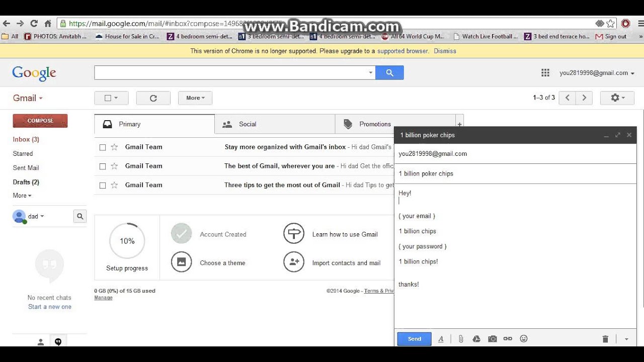
Task: Pop out compose window to full-screen
Action: point(618,135)
